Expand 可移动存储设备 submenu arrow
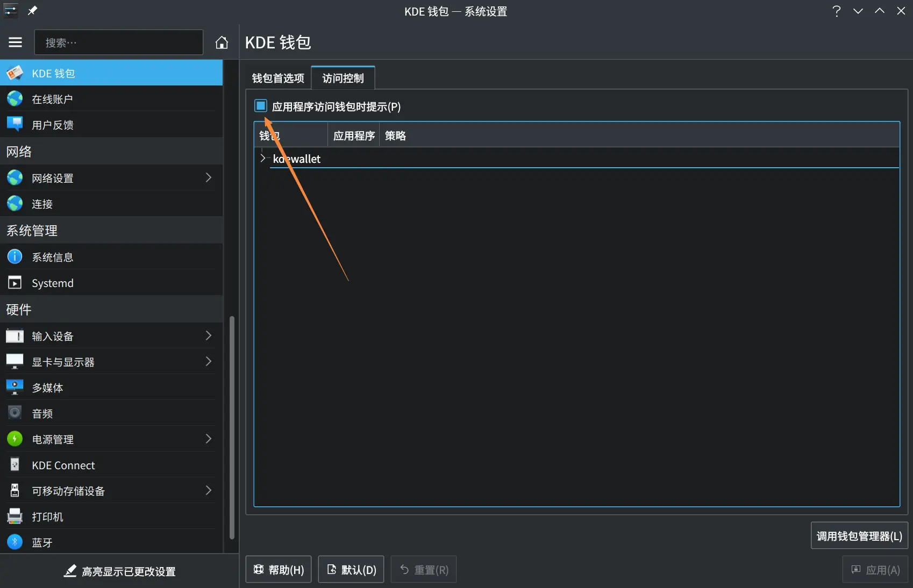The height and width of the screenshot is (588, 913). point(209,490)
